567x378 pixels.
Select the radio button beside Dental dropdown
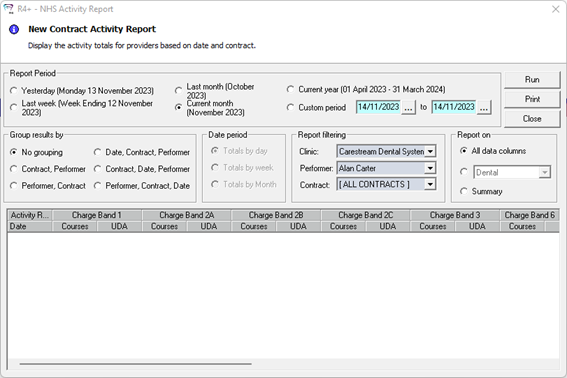[x=464, y=172]
